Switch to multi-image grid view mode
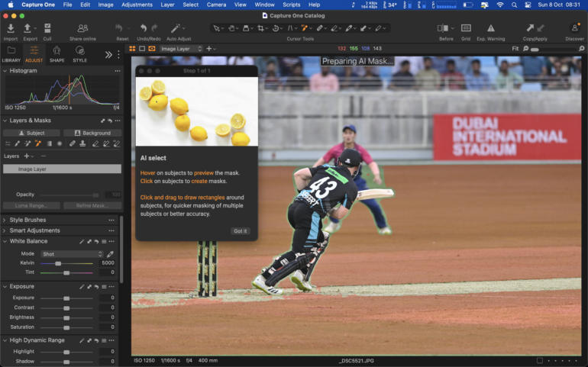 pyautogui.click(x=132, y=49)
